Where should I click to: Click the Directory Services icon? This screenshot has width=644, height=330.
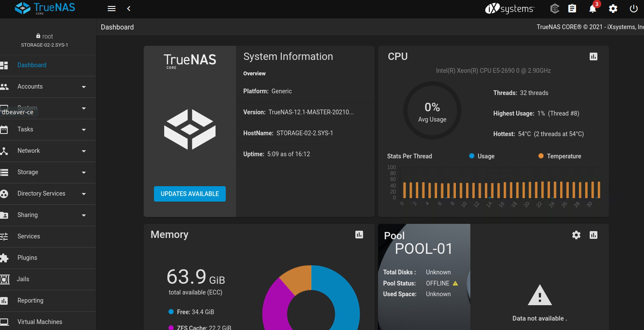(4, 194)
